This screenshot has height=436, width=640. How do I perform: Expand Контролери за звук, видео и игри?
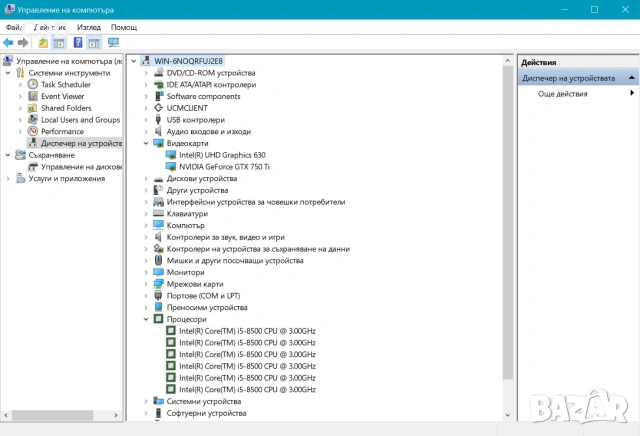click(x=146, y=237)
